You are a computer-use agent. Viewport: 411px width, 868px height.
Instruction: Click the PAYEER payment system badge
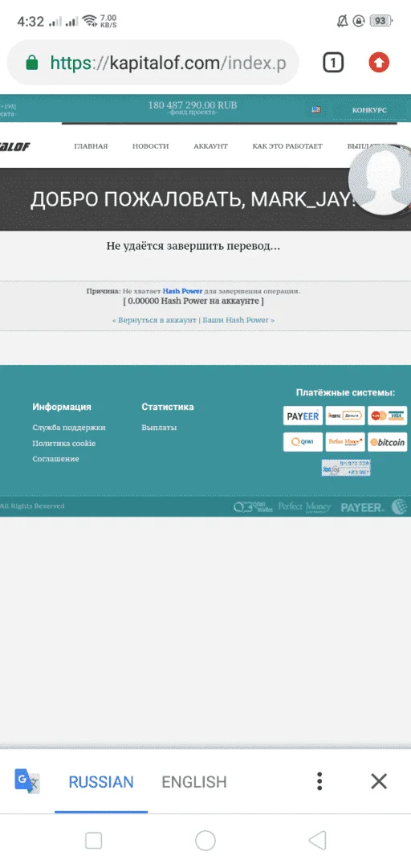tap(303, 416)
